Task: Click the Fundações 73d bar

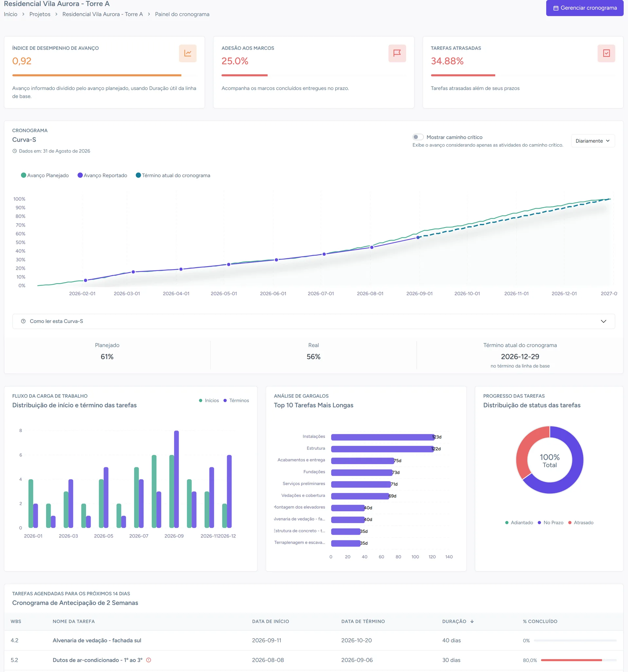Action: point(361,473)
